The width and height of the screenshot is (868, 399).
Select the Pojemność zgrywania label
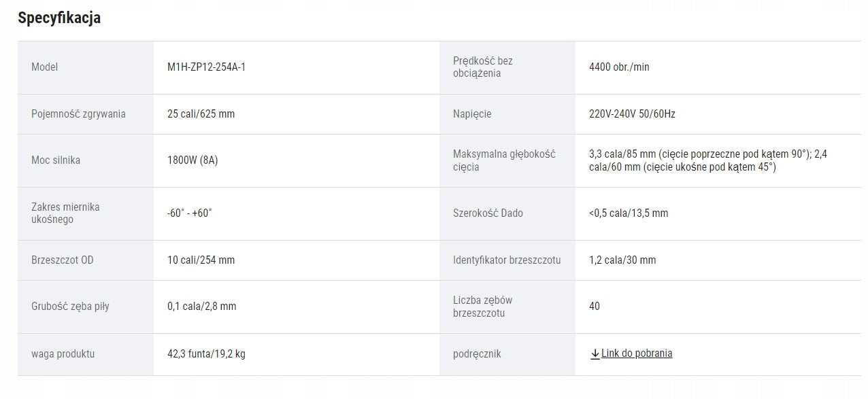[78, 114]
